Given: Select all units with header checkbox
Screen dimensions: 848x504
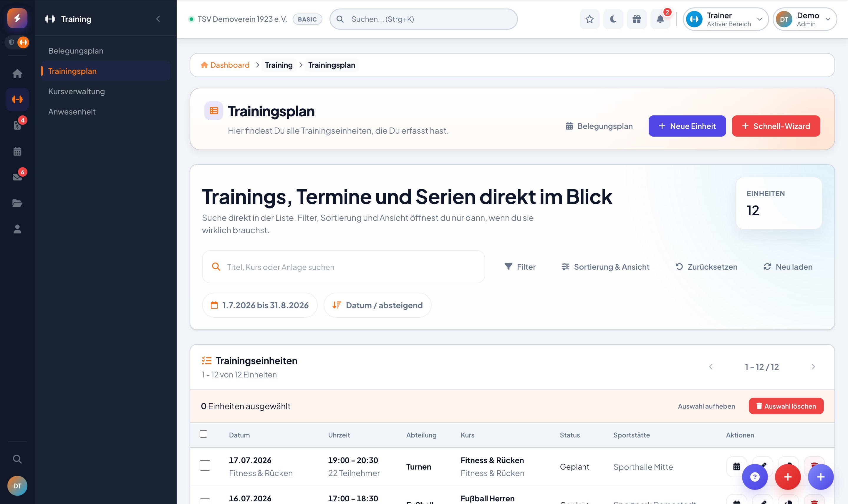Looking at the screenshot, I should click(x=203, y=434).
